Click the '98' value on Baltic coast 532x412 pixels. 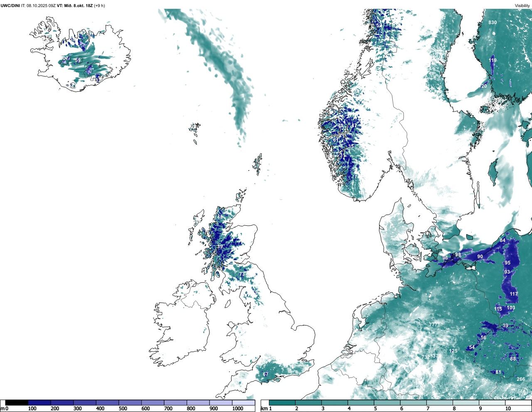[458, 255]
